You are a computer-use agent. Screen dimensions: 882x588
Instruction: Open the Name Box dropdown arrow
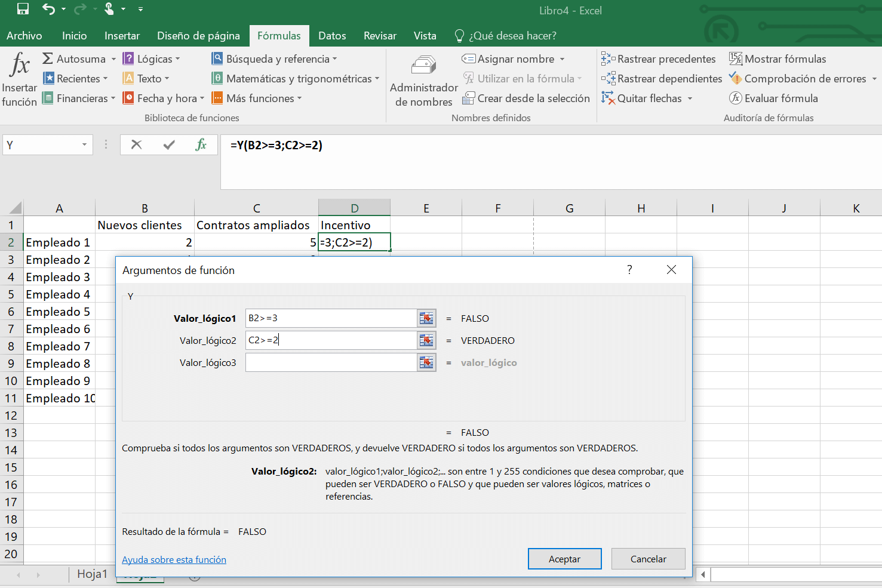pos(84,144)
